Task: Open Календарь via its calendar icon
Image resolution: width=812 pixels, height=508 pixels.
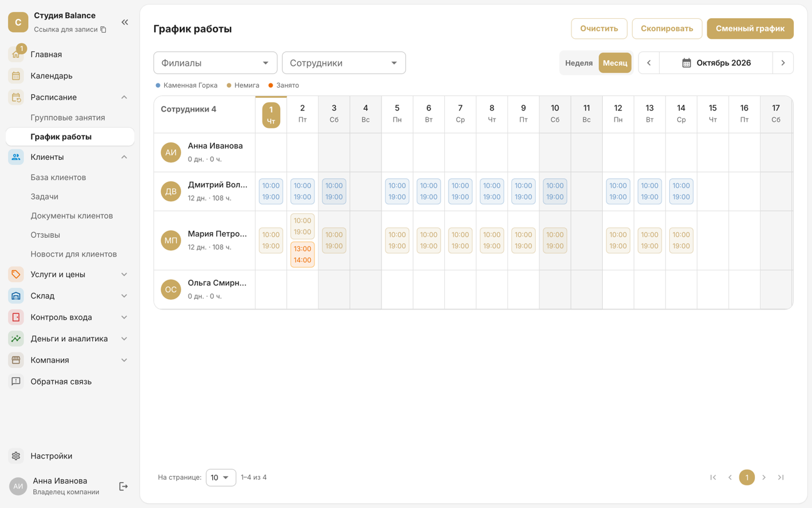Action: click(x=16, y=76)
